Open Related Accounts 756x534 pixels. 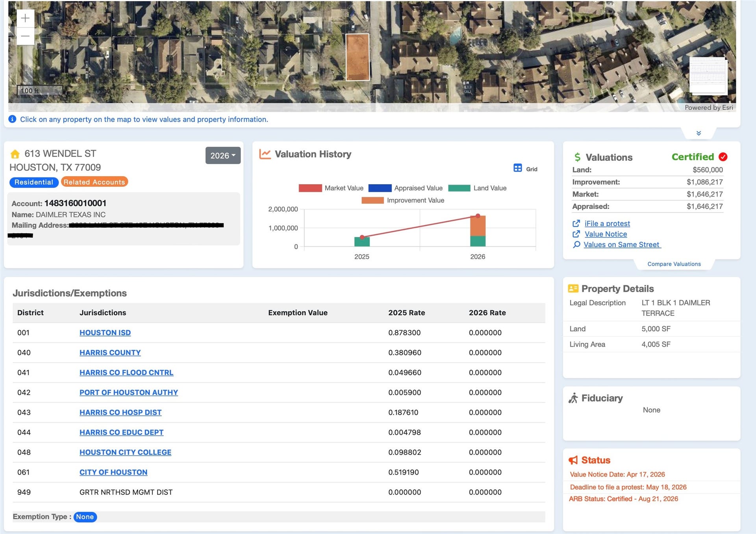pyautogui.click(x=94, y=182)
